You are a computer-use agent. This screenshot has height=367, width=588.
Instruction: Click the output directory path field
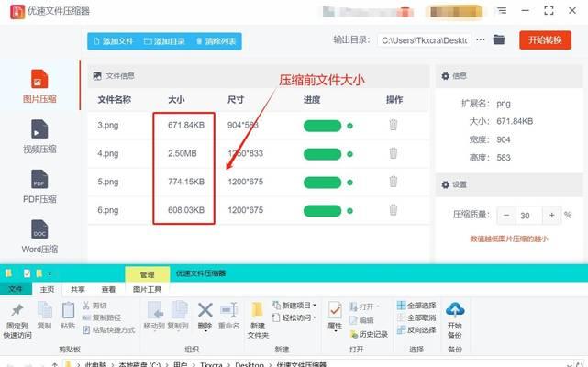[x=425, y=40]
